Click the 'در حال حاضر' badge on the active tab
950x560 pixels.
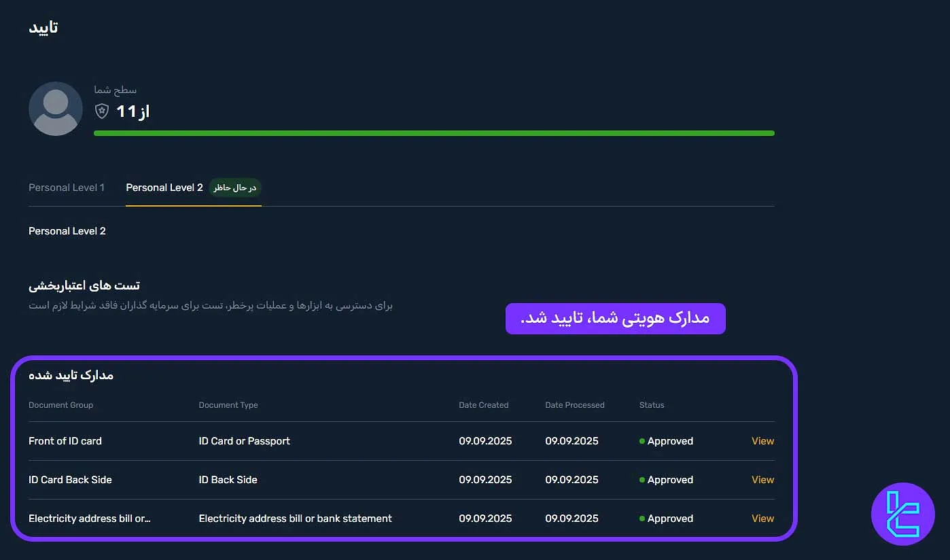point(234,188)
